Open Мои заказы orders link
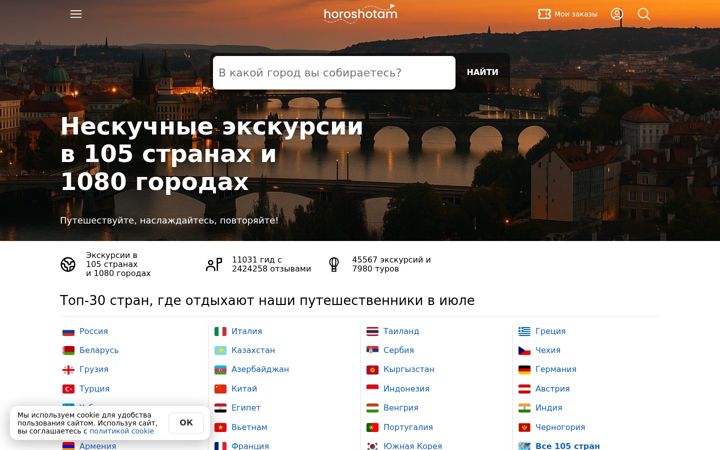Screen dimensions: 720x450 pyautogui.click(x=568, y=14)
